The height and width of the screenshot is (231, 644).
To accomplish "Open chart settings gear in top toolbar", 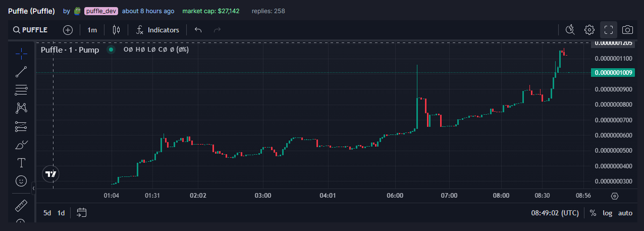I will click(589, 30).
